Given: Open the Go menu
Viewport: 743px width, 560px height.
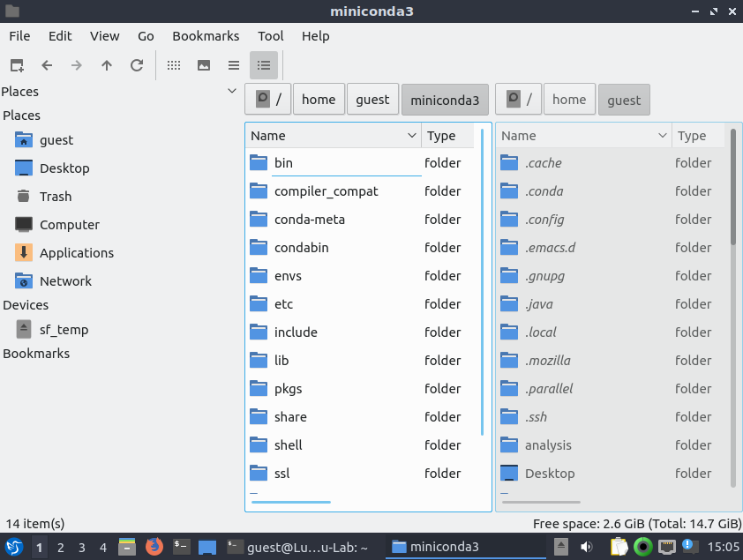Looking at the screenshot, I should pos(146,36).
